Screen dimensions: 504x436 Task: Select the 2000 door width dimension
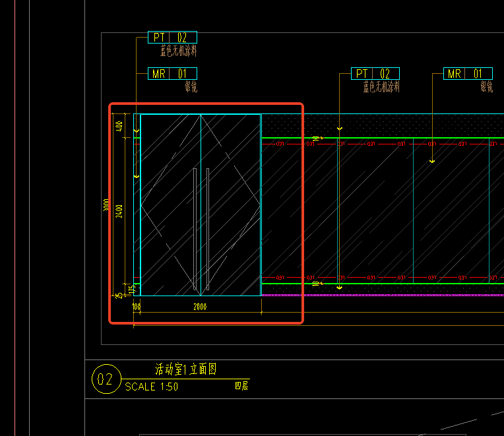(201, 307)
